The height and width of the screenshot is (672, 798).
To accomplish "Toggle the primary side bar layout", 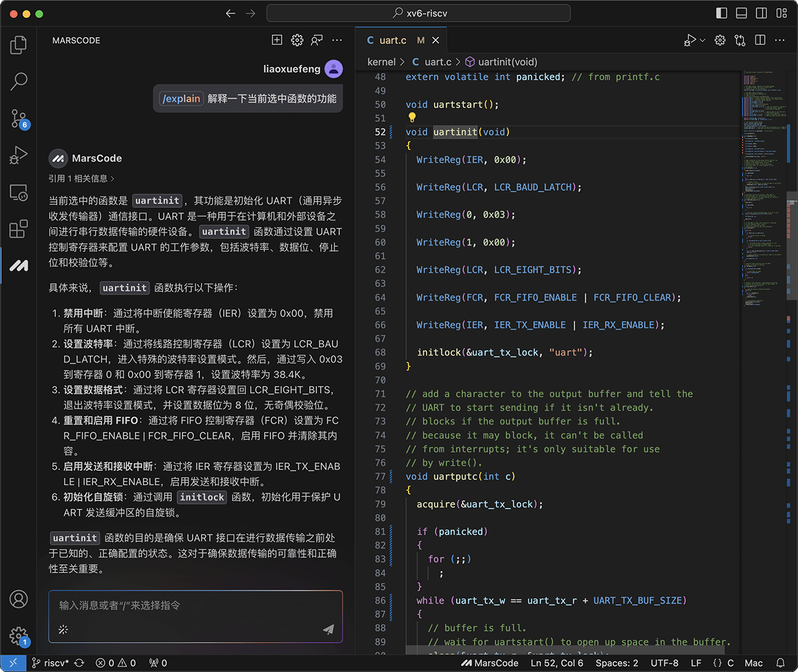I will [722, 13].
